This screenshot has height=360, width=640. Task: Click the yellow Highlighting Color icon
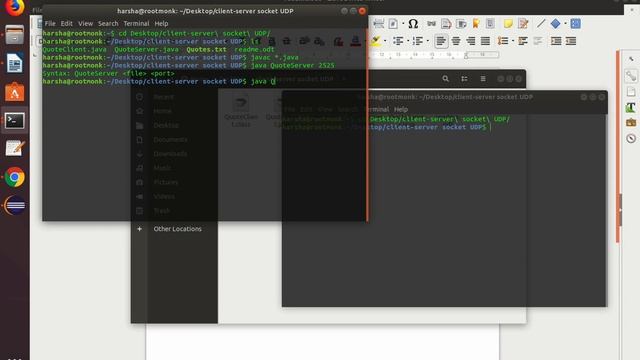coord(376,41)
